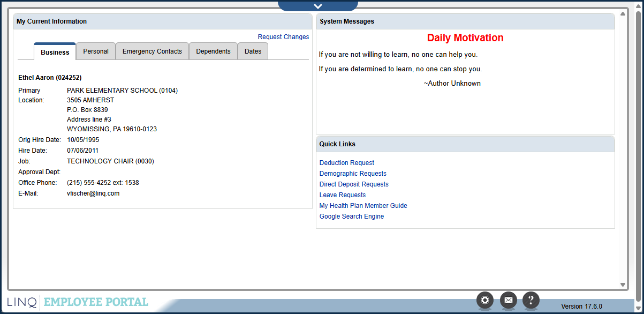
Task: Open Direct Deposit Requests link
Action: point(354,184)
